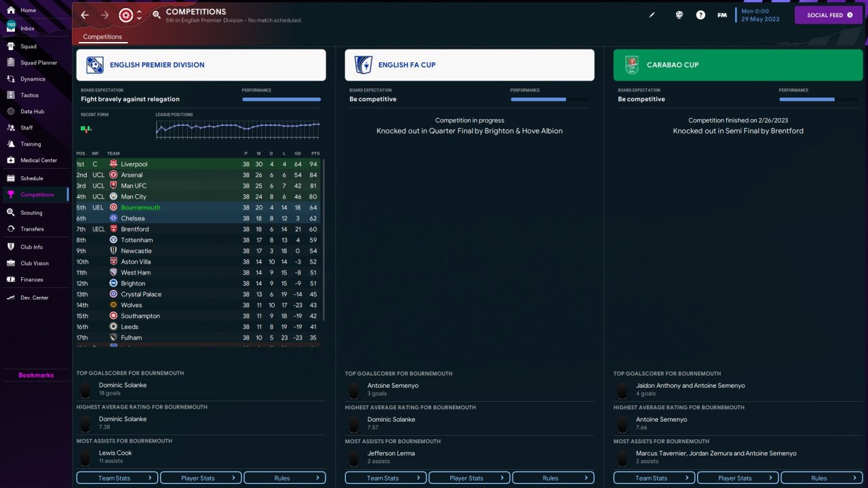Go to the Tactics screen
This screenshot has height=488, width=868.
(x=29, y=96)
